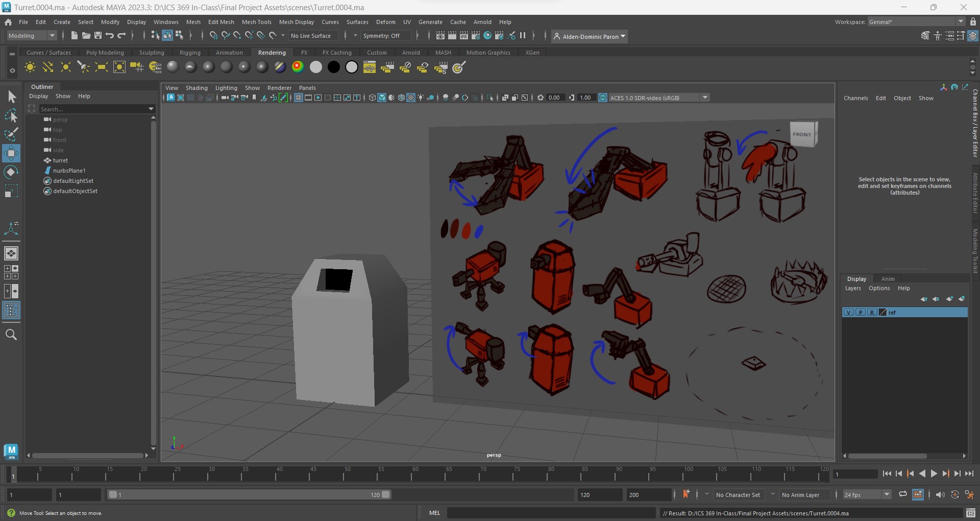This screenshot has width=980, height=521.
Task: Choose the Lasso select tool
Action: click(11, 116)
